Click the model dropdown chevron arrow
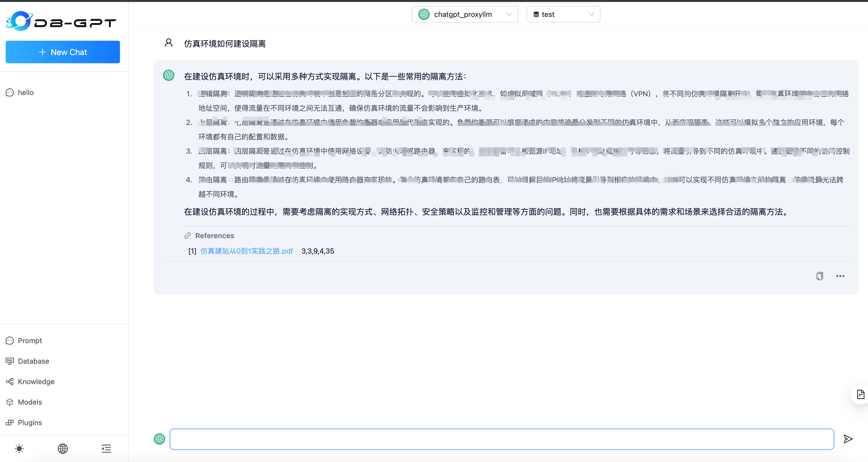 coord(509,15)
